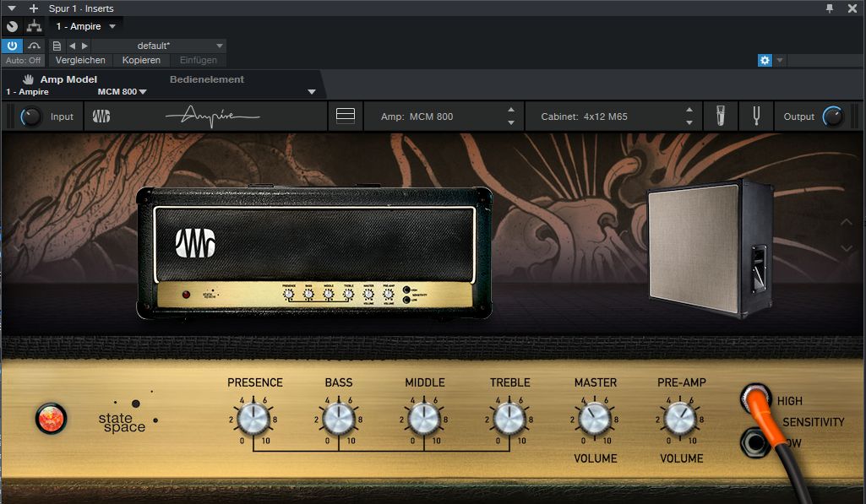This screenshot has height=504, width=866.
Task: Step to previous amp with up arrow
Action: tap(511, 110)
